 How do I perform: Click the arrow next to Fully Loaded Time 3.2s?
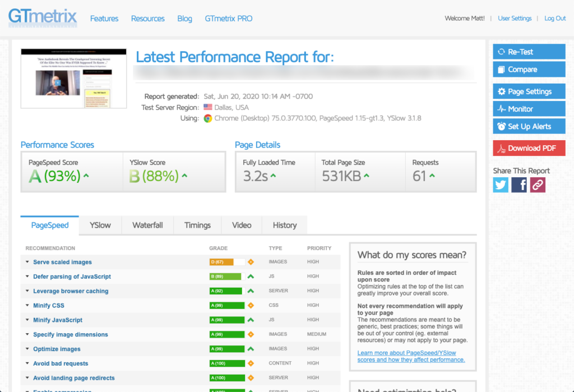(273, 176)
